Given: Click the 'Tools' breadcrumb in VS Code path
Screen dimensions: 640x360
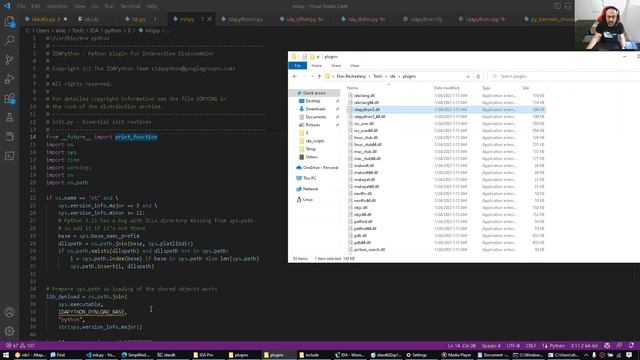Looking at the screenshot, I should 78,31.
